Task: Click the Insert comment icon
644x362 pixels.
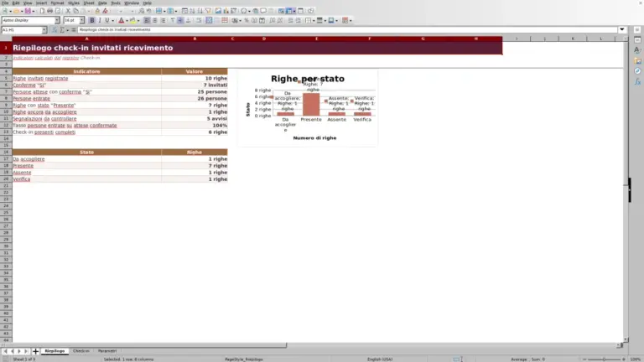Action: pos(263,11)
